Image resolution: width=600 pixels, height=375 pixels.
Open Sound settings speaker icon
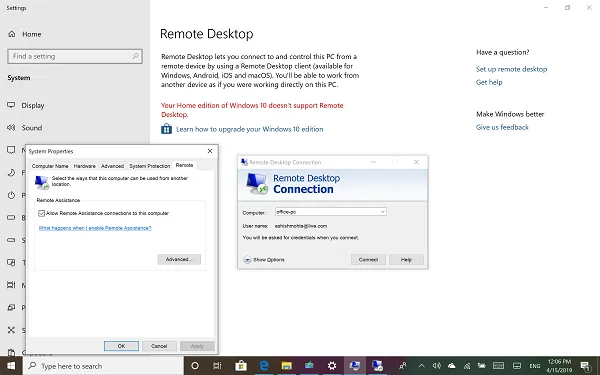point(11,127)
